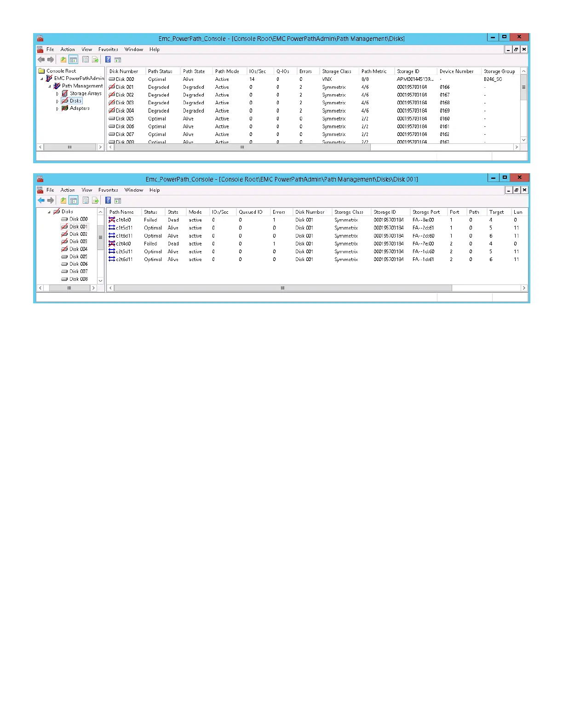Sort by the Storage Class column header in the Disks window
Screen dimensions: 563x728
pos(339,71)
